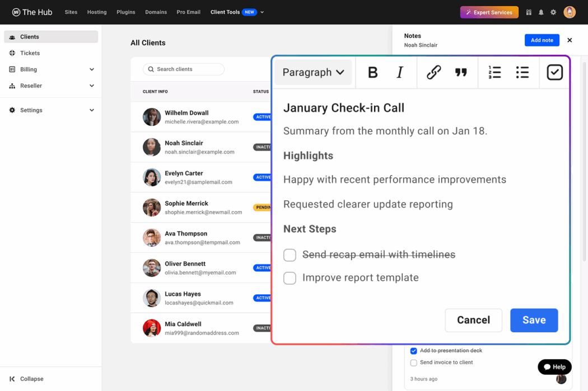Create a numbered list
588x391 pixels.
pyautogui.click(x=494, y=72)
